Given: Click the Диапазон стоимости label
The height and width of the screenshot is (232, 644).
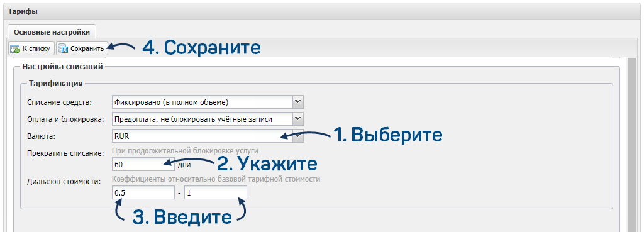Looking at the screenshot, I should (64, 182).
